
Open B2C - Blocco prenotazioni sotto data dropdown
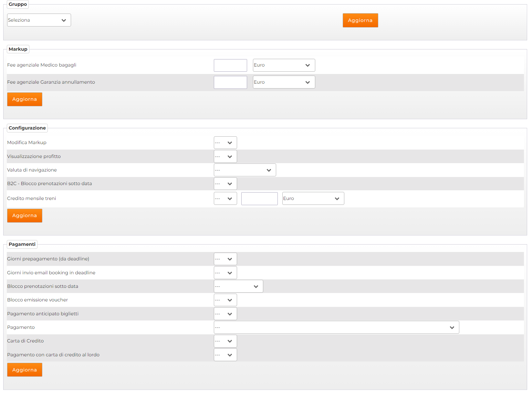point(225,183)
